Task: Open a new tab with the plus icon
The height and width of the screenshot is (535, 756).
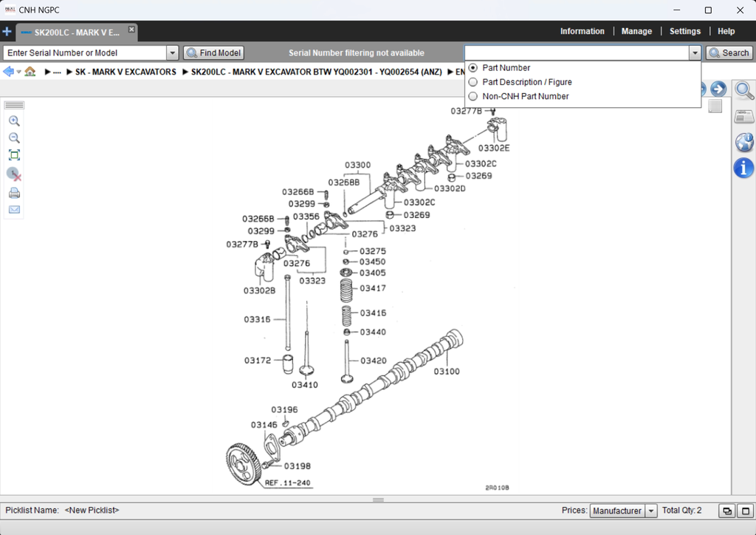Action: click(x=7, y=32)
